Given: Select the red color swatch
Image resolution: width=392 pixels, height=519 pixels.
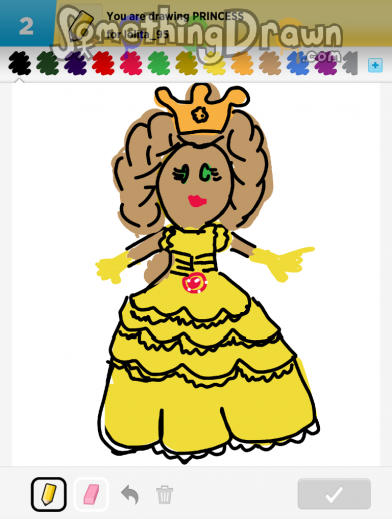Looking at the screenshot, I should (103, 63).
